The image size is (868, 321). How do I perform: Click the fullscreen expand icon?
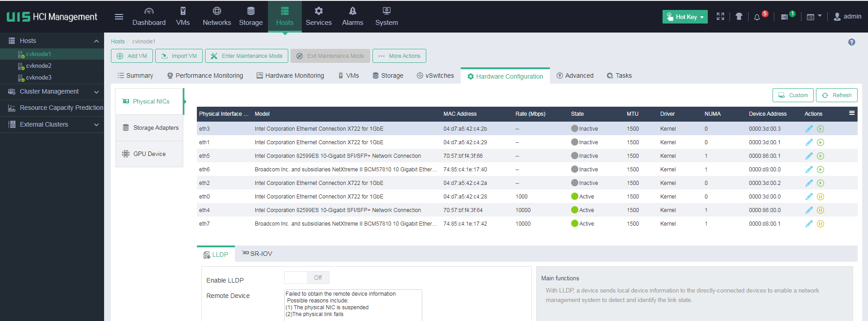click(x=720, y=17)
